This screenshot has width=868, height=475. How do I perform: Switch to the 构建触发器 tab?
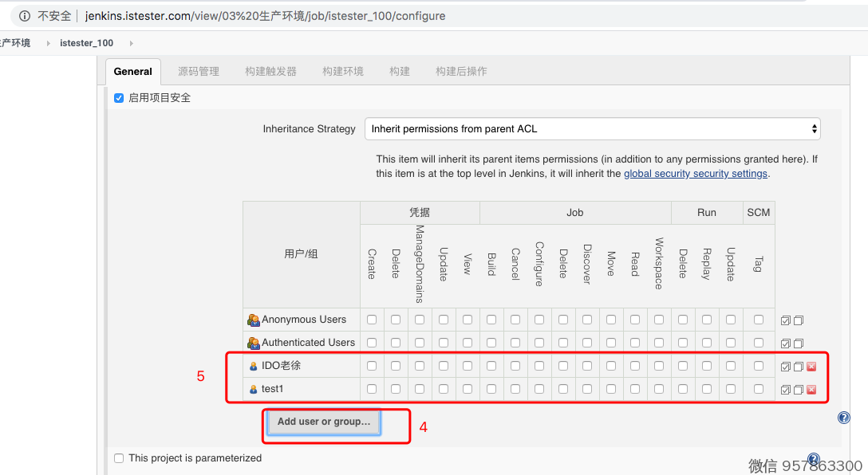click(270, 71)
